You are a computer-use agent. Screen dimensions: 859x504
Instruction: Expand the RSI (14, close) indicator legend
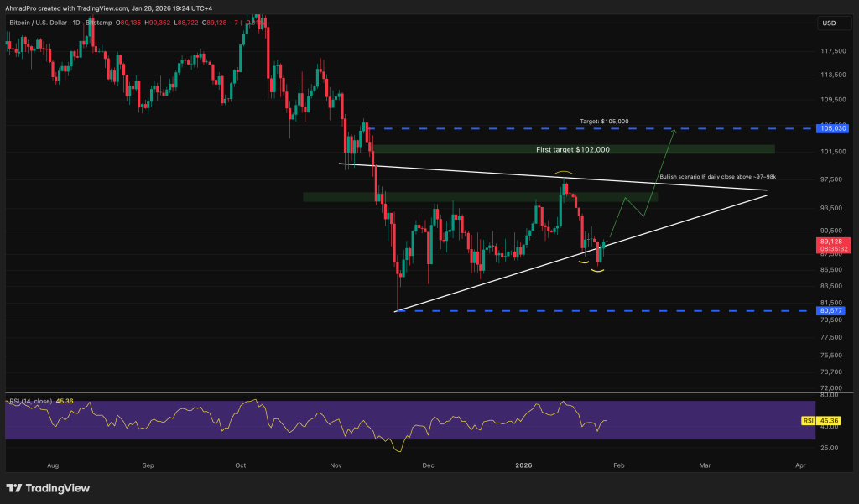point(29,402)
